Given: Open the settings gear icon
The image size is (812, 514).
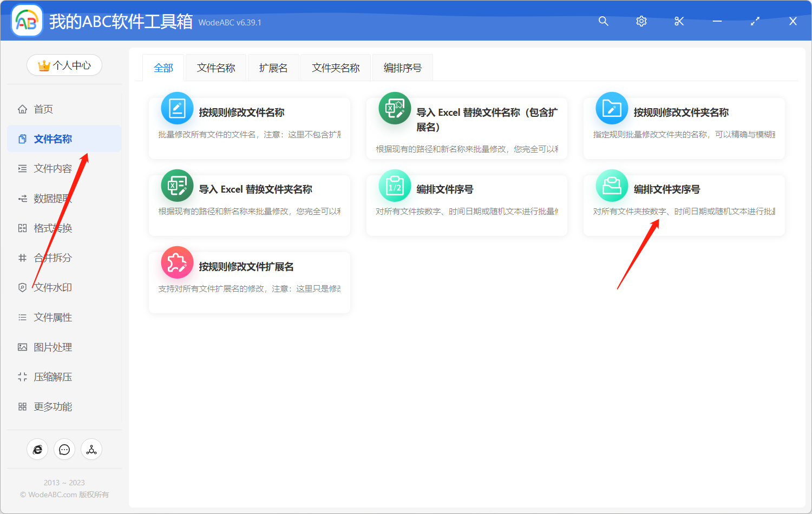Looking at the screenshot, I should coord(641,21).
